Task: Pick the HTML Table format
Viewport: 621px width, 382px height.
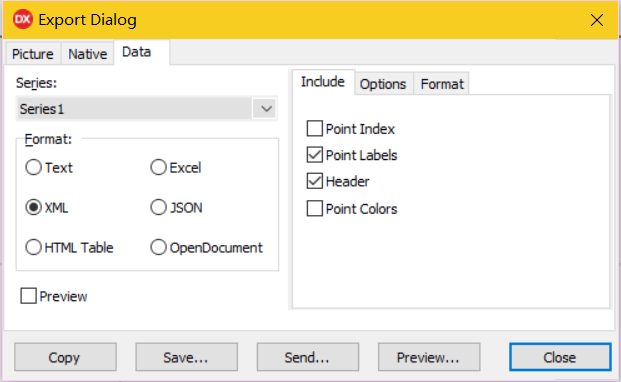Action: [34, 247]
